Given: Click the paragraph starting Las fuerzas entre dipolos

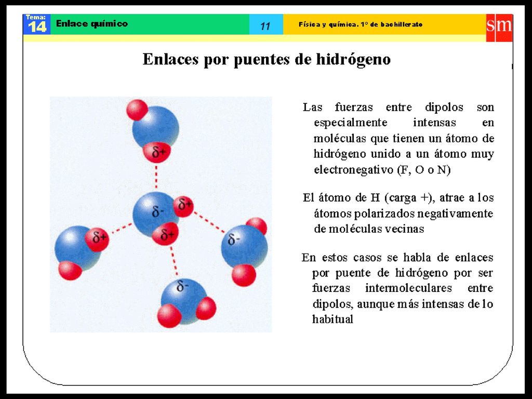Looking at the screenshot, I should tap(398, 138).
